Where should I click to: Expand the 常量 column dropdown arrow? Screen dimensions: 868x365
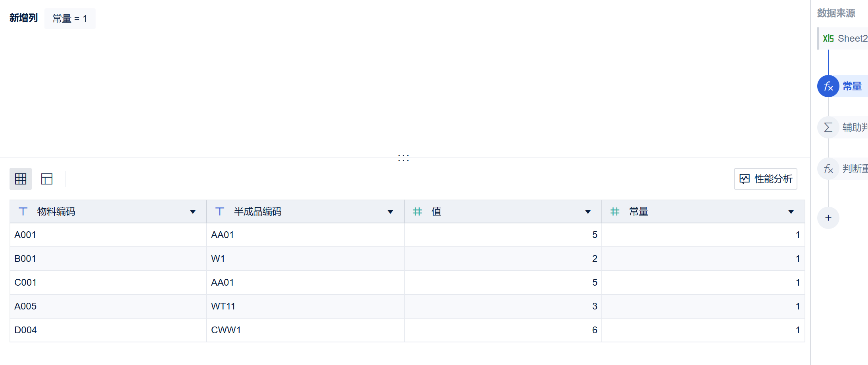pyautogui.click(x=791, y=212)
